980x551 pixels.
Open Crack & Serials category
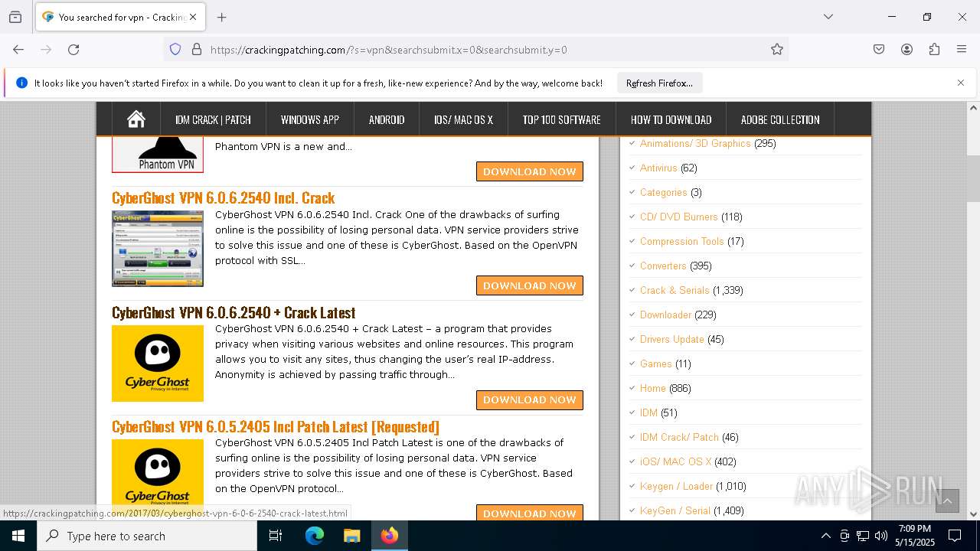(x=675, y=290)
